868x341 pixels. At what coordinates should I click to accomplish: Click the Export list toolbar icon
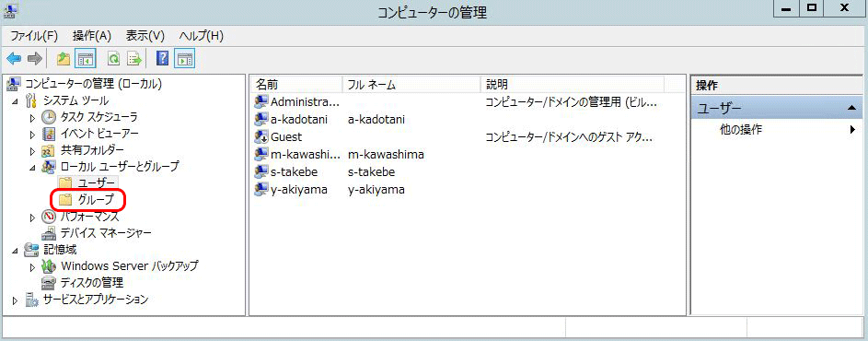[x=134, y=58]
